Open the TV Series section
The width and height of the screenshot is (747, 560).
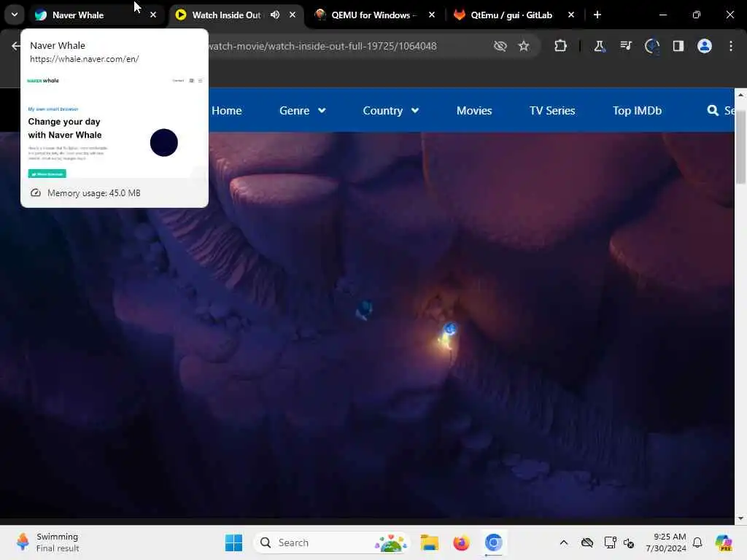point(552,111)
